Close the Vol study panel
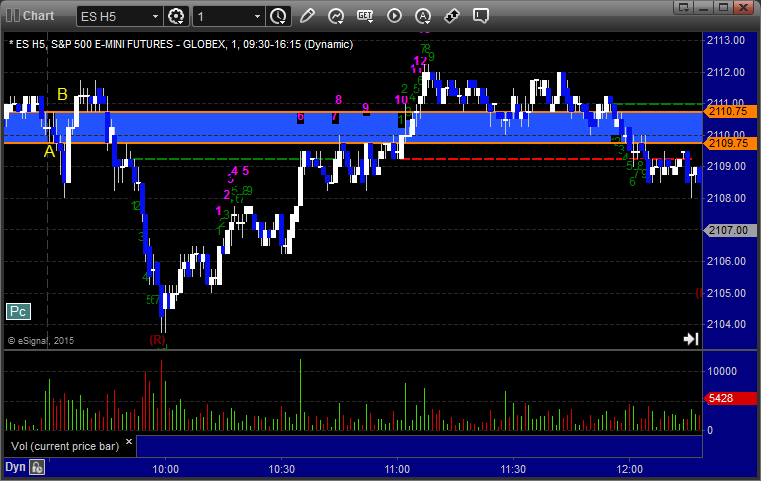 coord(129,442)
